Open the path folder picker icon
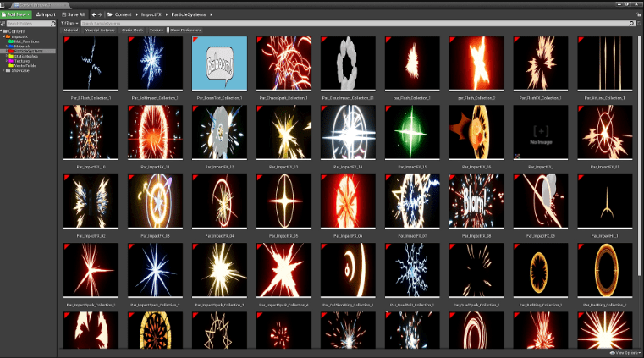The width and height of the screenshot is (644, 358). coord(110,14)
